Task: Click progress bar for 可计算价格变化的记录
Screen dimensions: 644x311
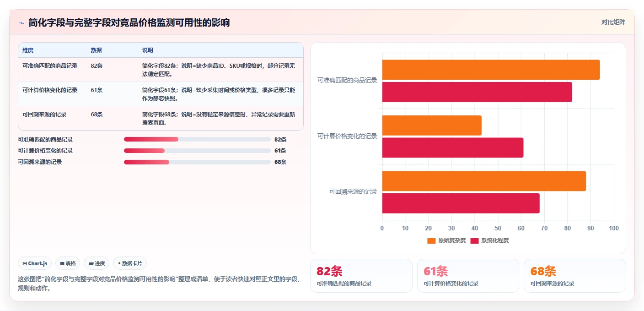Action: 197,150
